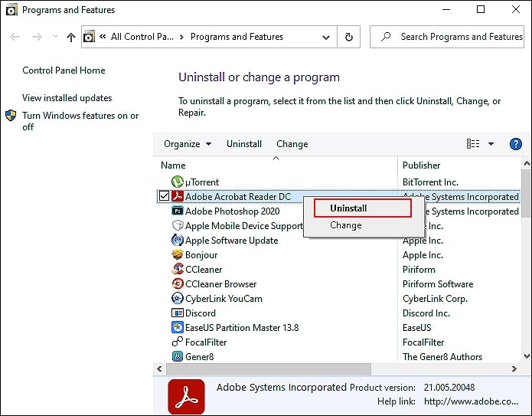This screenshot has height=416, width=532.
Task: Open the Organize dropdown menu
Action: point(188,144)
